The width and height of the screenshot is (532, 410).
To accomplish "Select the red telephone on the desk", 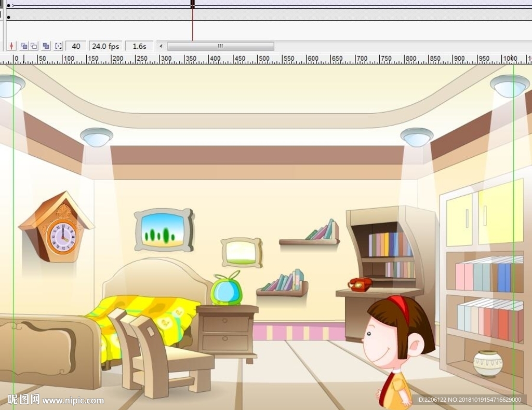I will 360,284.
